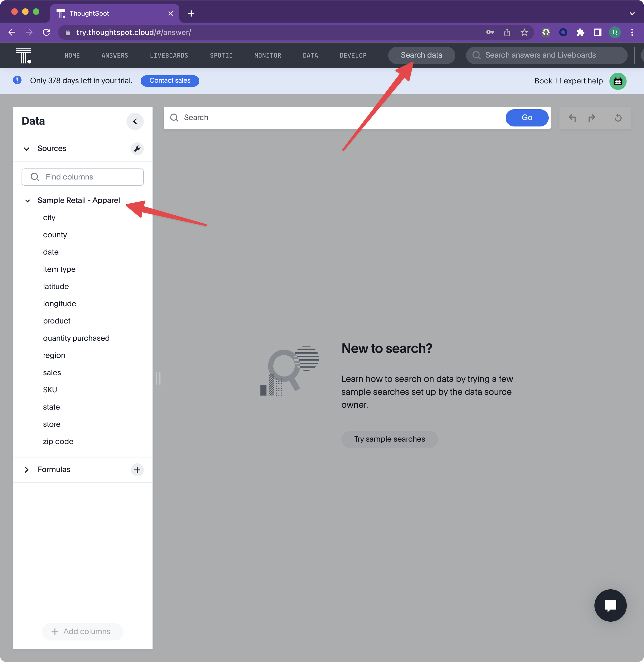Click the panel resize handle

point(158,378)
